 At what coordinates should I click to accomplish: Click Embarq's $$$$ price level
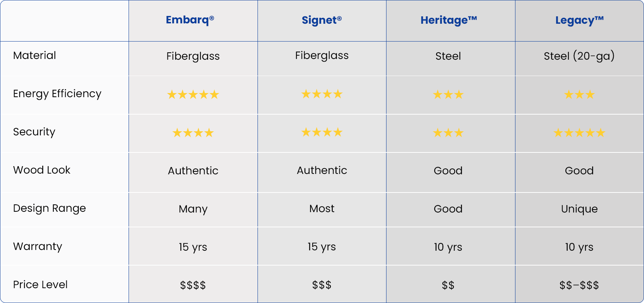click(193, 285)
